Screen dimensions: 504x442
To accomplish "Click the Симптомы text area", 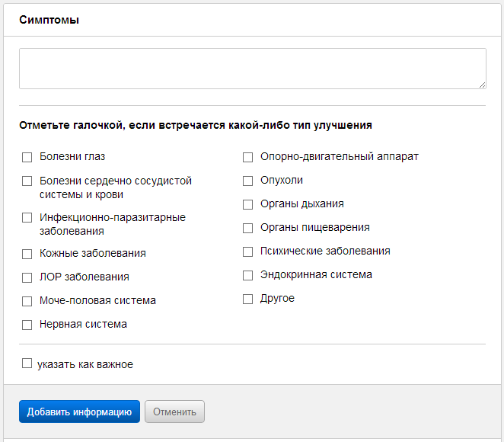I will [x=252, y=69].
